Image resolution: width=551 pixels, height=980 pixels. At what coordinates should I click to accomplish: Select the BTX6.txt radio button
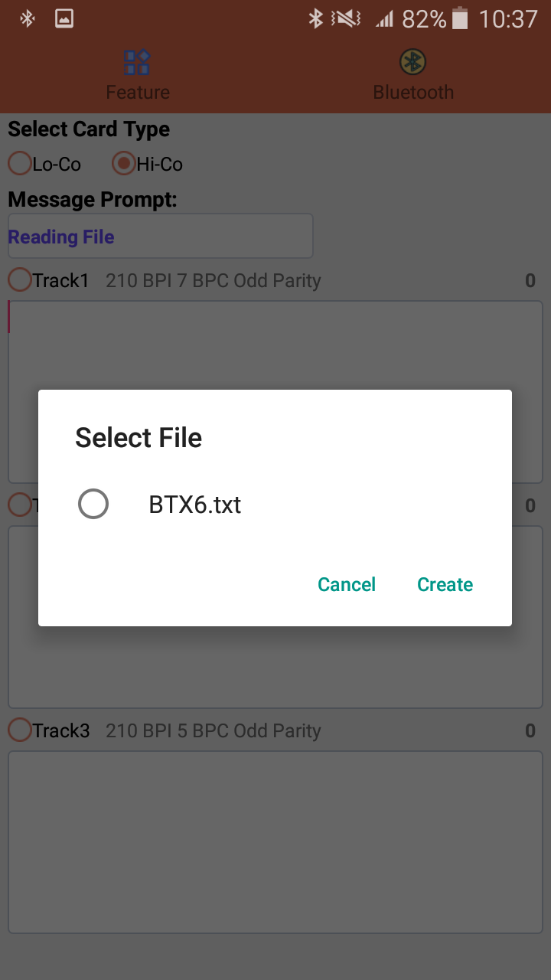point(93,505)
